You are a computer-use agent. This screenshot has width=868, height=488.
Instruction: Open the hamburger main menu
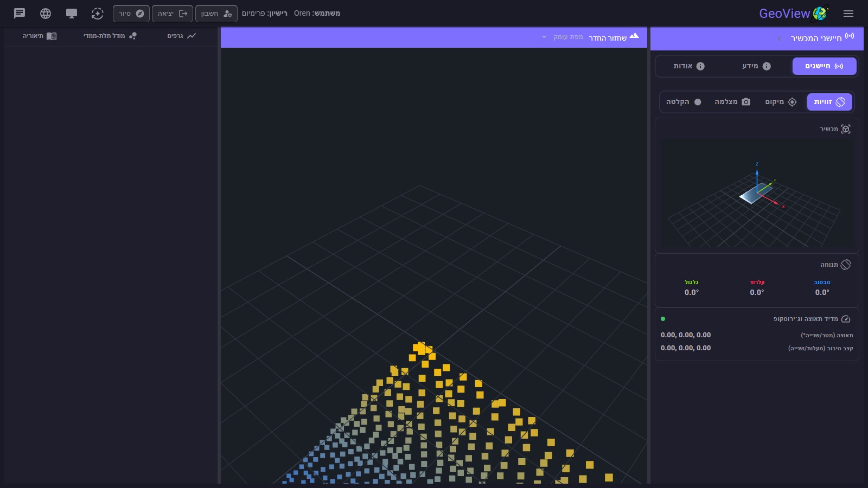(848, 14)
